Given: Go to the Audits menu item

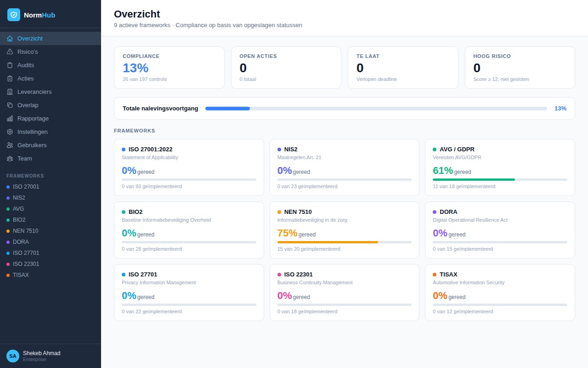Looking at the screenshot, I should 51,65.
